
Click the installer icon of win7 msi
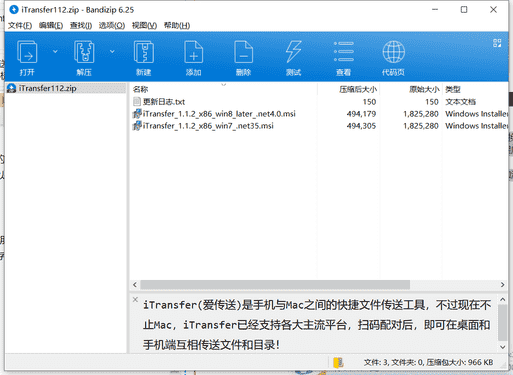click(137, 126)
